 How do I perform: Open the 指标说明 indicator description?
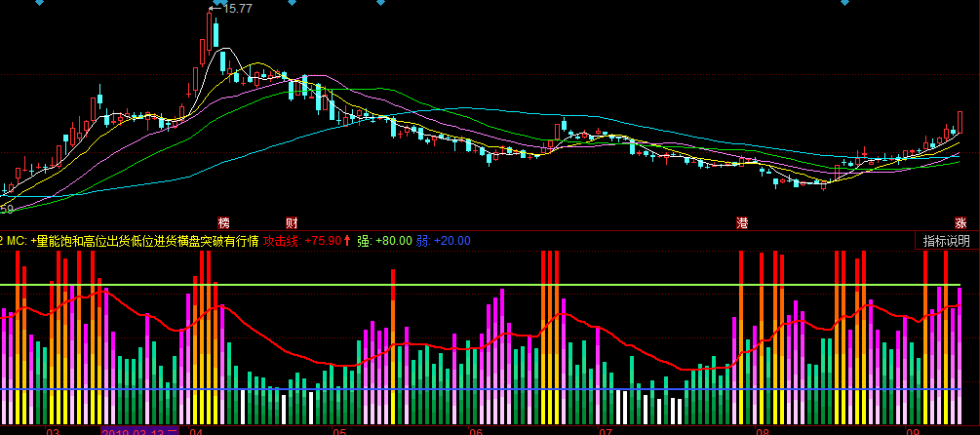[946, 241]
